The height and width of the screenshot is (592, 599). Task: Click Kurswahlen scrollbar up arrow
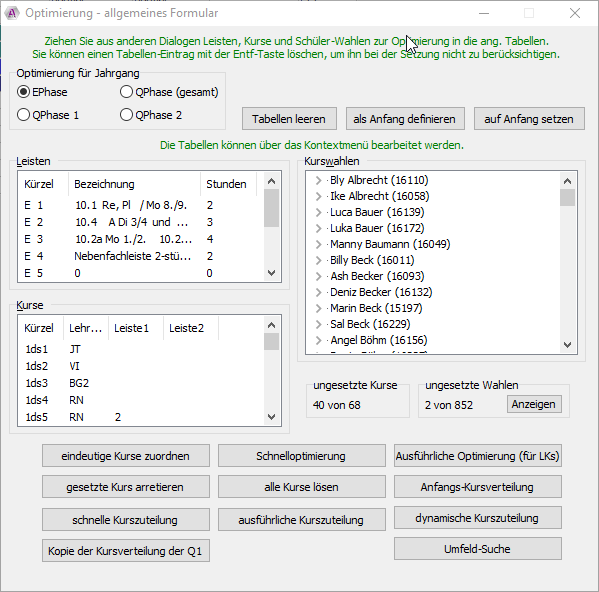tap(568, 181)
